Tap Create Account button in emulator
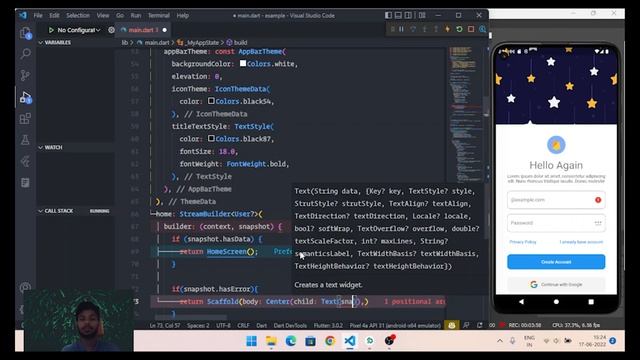This screenshot has width=640, height=360. coord(556,262)
